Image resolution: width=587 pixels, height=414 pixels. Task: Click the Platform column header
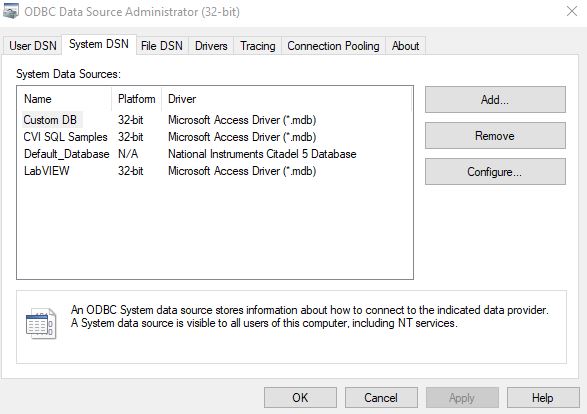coord(137,99)
